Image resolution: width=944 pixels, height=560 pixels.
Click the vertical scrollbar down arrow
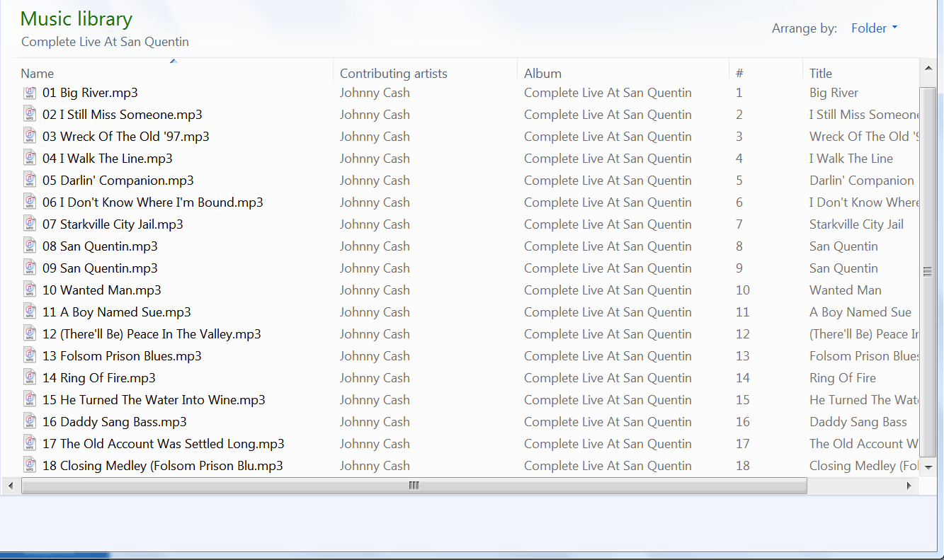click(928, 467)
